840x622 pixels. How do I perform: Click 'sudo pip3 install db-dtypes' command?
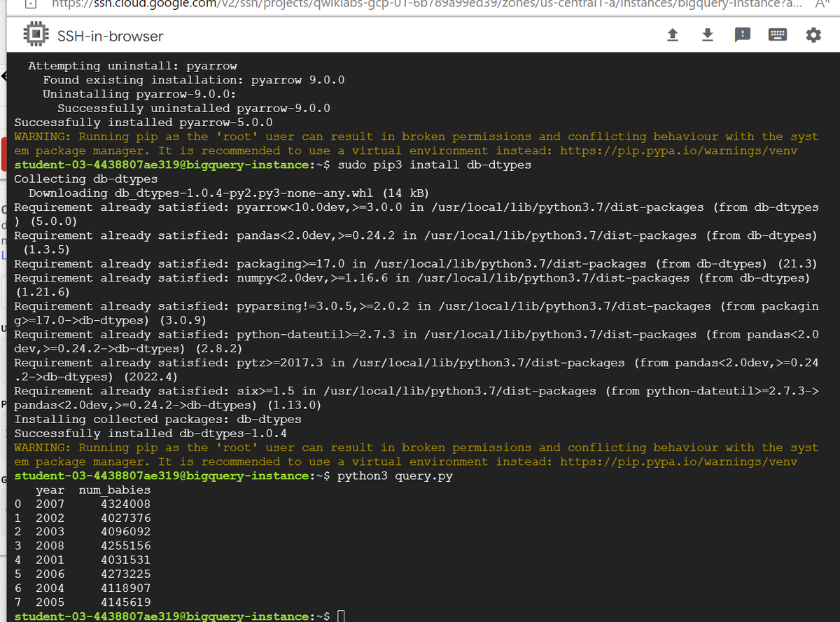pyautogui.click(x=434, y=165)
